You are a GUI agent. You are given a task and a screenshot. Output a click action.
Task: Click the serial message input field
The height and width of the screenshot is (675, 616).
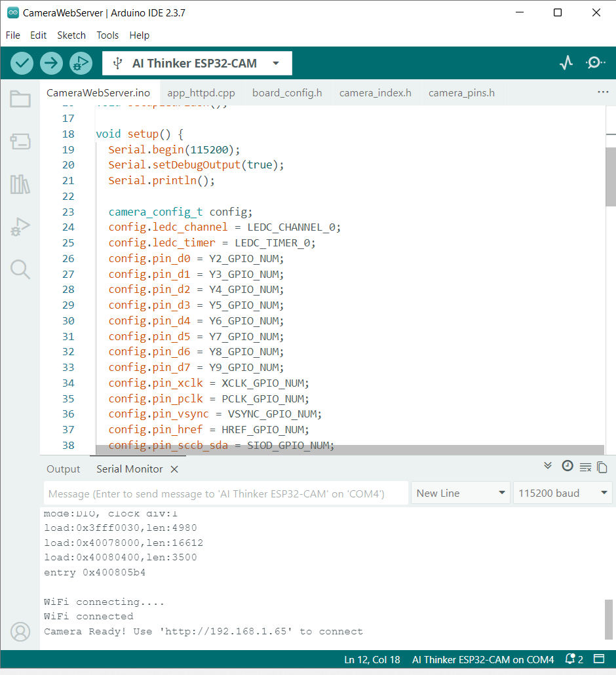coord(226,493)
